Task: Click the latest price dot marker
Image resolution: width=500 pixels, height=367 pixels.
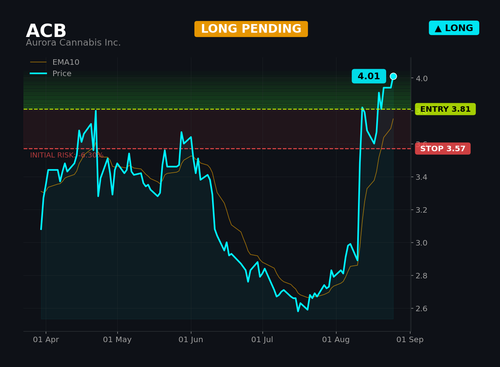Action: pyautogui.click(x=393, y=77)
